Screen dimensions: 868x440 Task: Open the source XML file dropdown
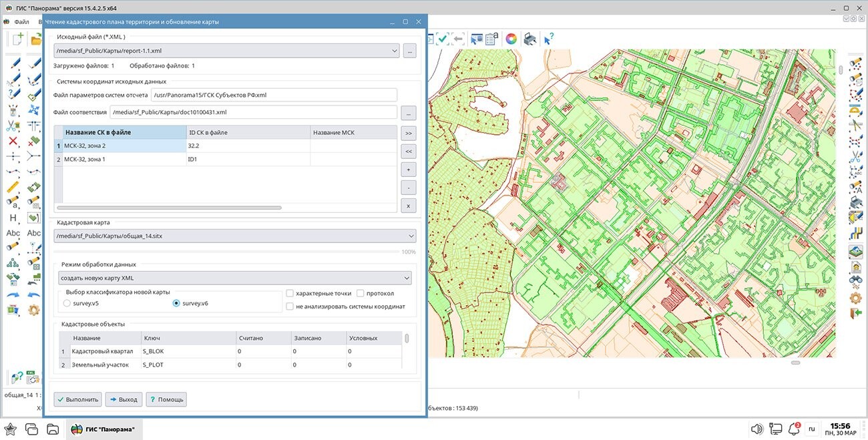click(x=395, y=51)
